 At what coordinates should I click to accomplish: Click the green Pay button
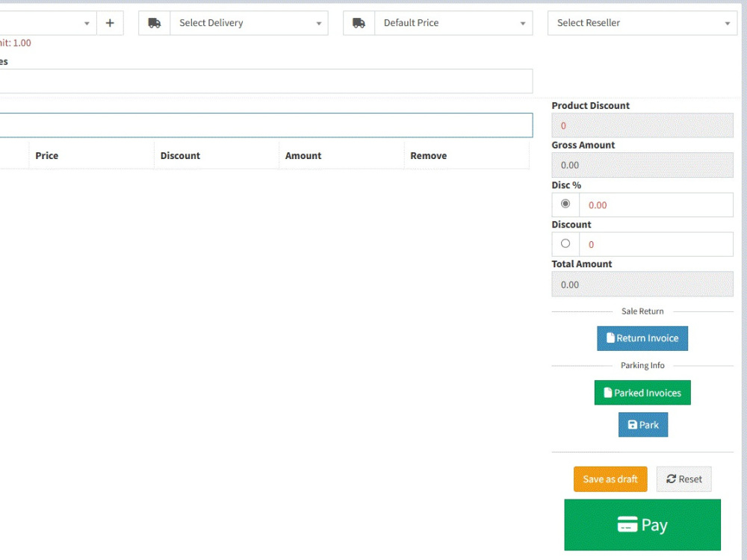click(x=642, y=524)
